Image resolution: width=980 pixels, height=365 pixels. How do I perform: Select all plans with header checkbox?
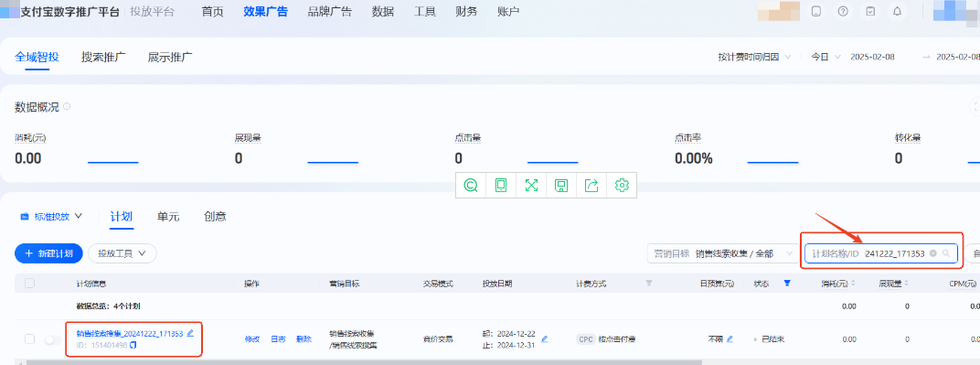coord(29,283)
